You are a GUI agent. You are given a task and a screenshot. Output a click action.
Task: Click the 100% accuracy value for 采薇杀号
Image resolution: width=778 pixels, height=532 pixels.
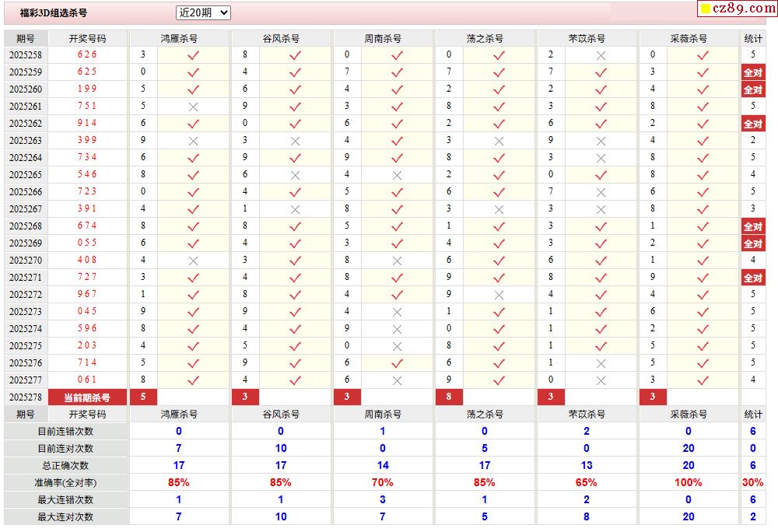(689, 482)
